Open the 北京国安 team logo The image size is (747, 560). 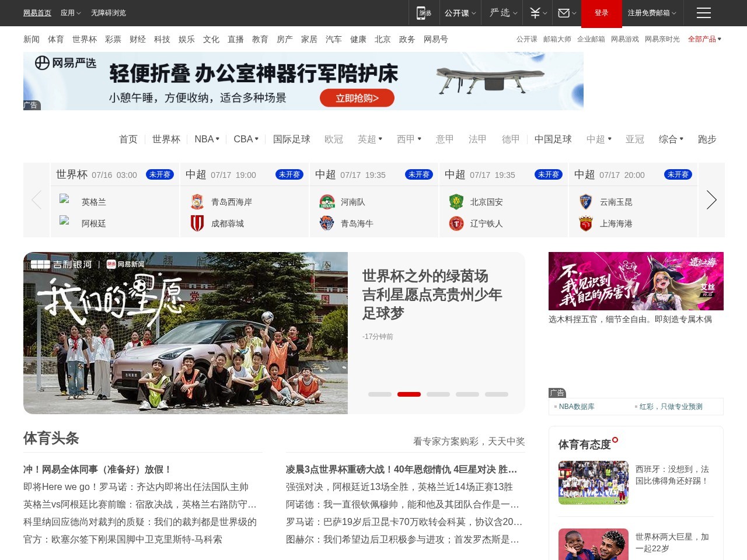pos(456,202)
